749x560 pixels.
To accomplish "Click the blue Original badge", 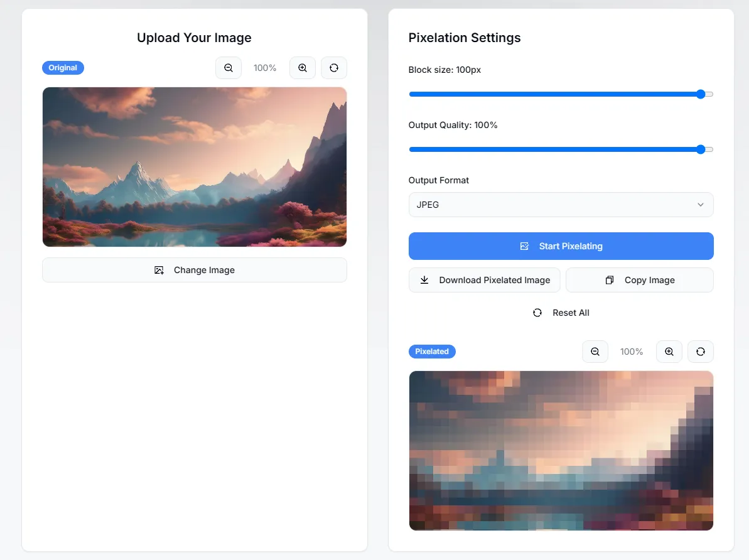I will [63, 68].
